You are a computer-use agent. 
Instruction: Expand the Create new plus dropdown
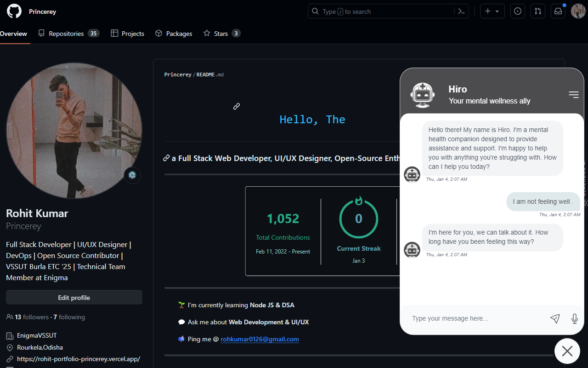pyautogui.click(x=492, y=11)
